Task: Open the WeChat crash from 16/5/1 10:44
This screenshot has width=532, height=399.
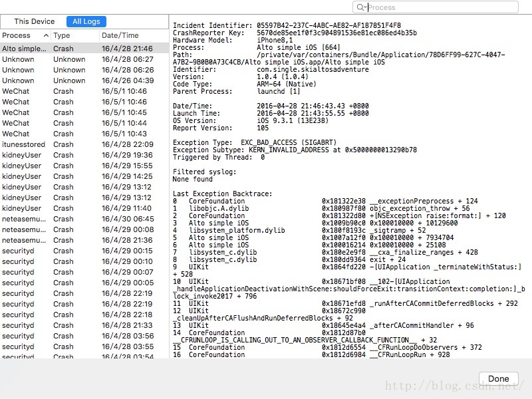Action: click(84, 123)
